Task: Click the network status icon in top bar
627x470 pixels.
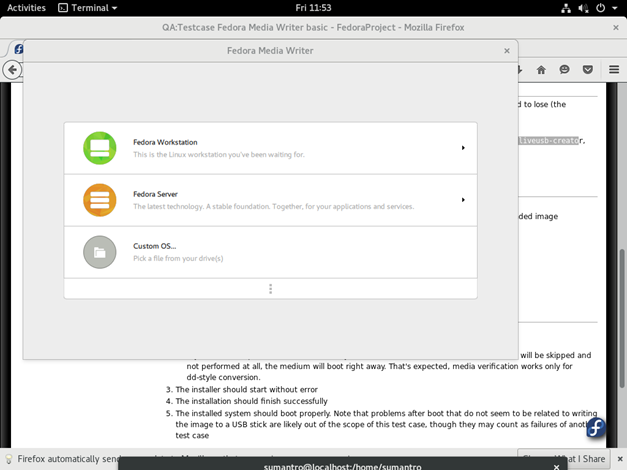Action: coord(566,8)
